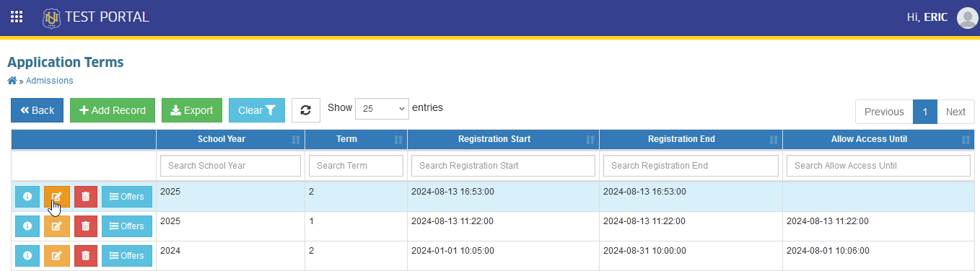Viewport: 980px width, 271px height.
Task: Delete the 2024 Term 2 record
Action: 86,256
